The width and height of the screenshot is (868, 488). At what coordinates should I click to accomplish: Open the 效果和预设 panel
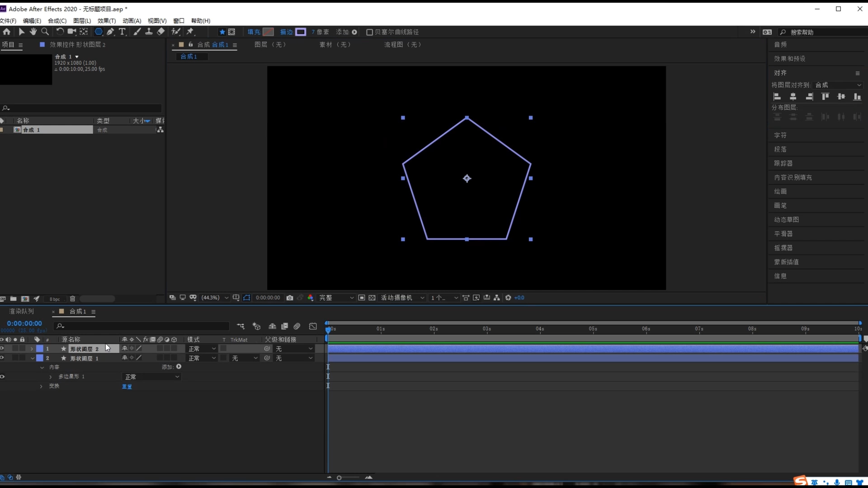coord(789,59)
